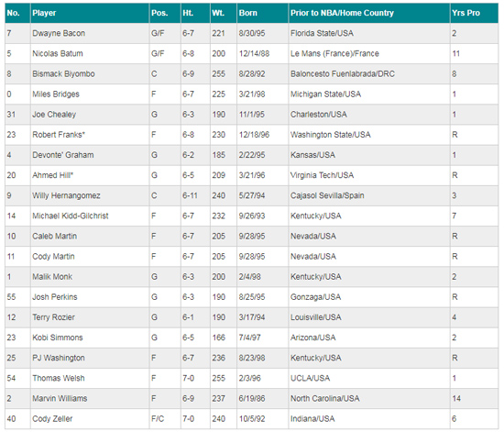Select the Yrs Pro column header

[466, 13]
